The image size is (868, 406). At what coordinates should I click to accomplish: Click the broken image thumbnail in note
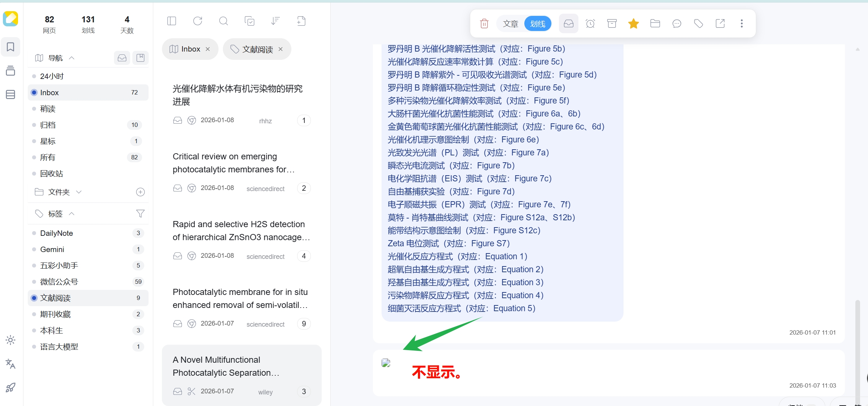click(386, 363)
